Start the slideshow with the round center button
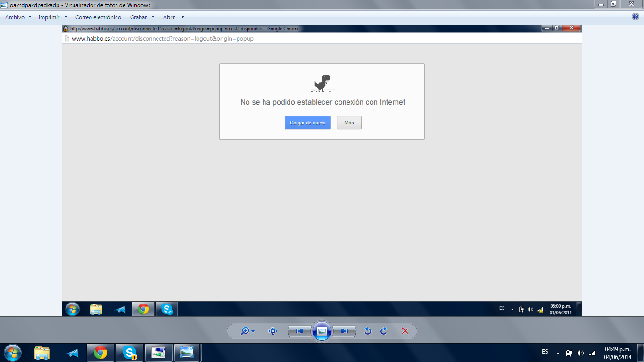The image size is (644, 362). click(x=322, y=331)
